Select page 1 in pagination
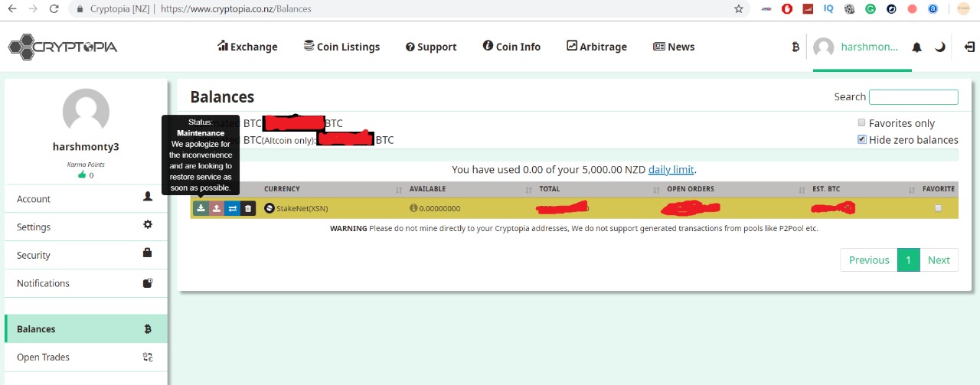This screenshot has height=385, width=980. [x=908, y=260]
